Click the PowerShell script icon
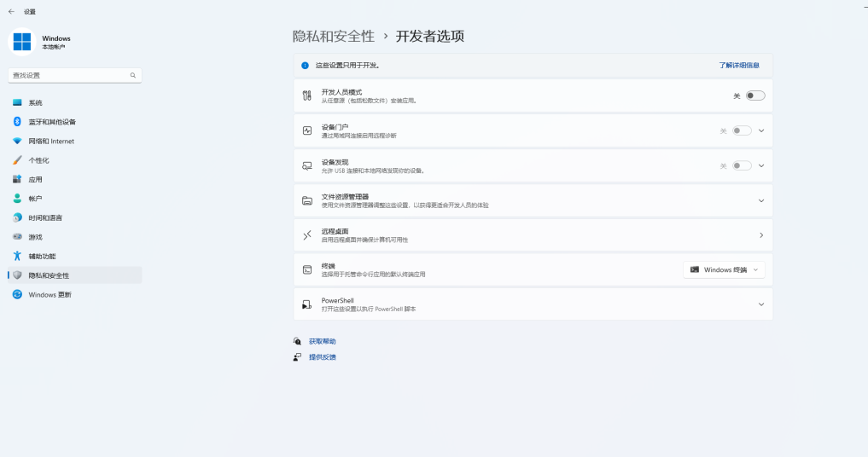The image size is (868, 457). tap(306, 304)
